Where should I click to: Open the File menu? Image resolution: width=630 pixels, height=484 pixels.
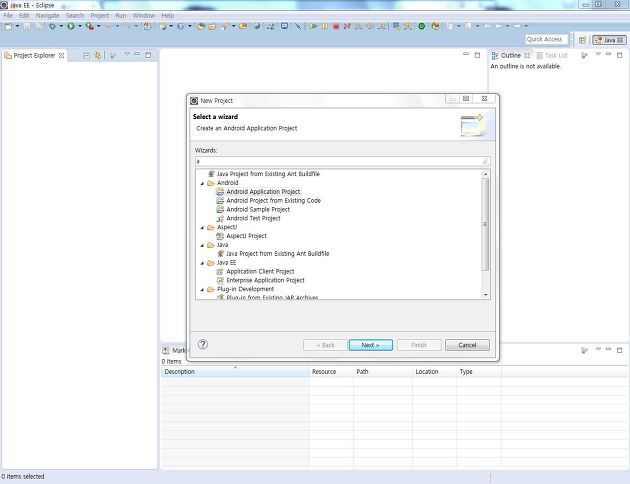(8, 15)
